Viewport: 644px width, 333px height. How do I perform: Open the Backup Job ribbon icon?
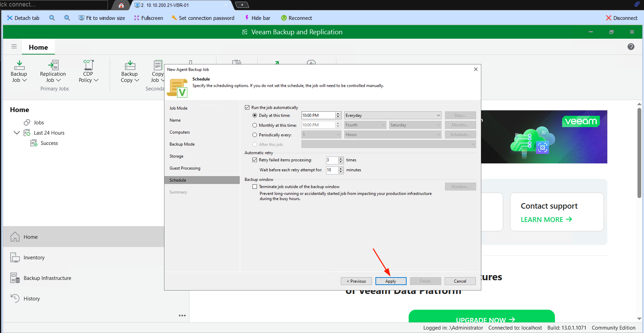tap(19, 65)
